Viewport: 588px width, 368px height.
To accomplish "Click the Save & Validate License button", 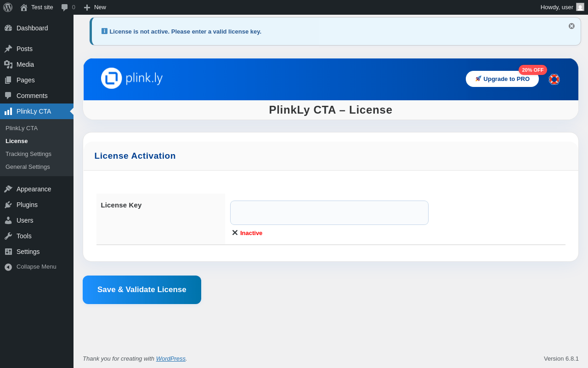I will pyautogui.click(x=142, y=290).
